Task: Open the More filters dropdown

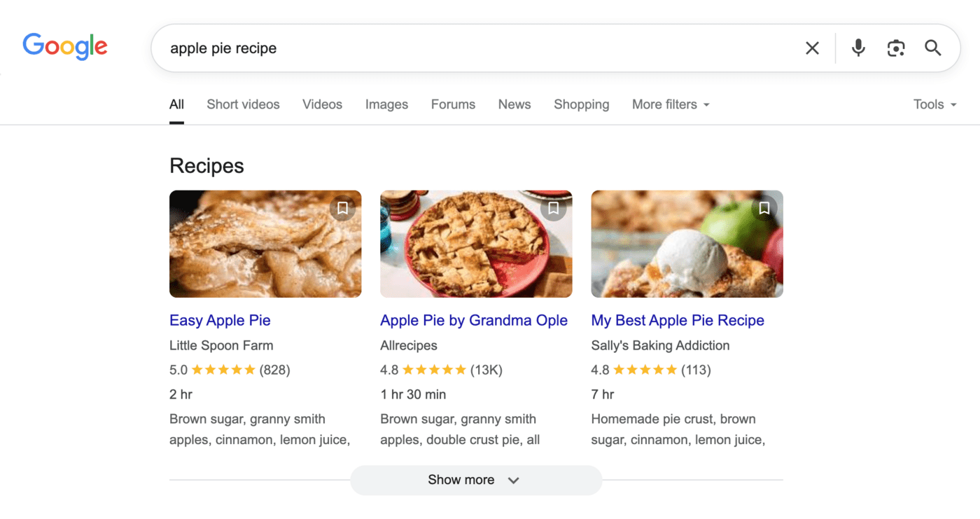Action: point(670,104)
